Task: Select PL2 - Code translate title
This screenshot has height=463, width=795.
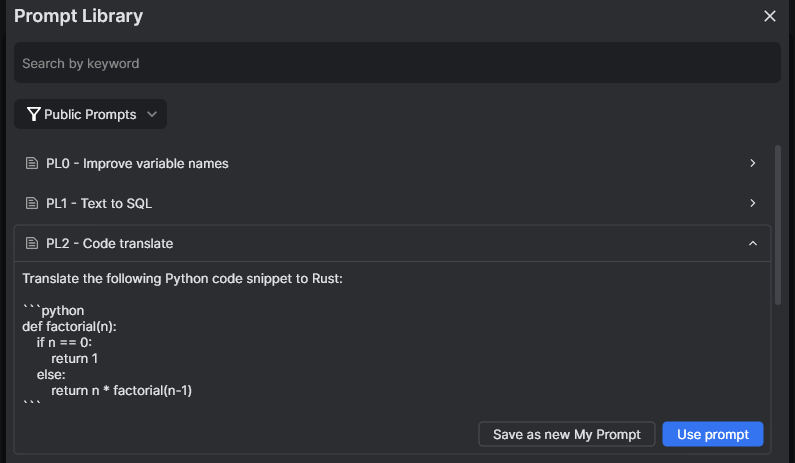Action: (110, 243)
